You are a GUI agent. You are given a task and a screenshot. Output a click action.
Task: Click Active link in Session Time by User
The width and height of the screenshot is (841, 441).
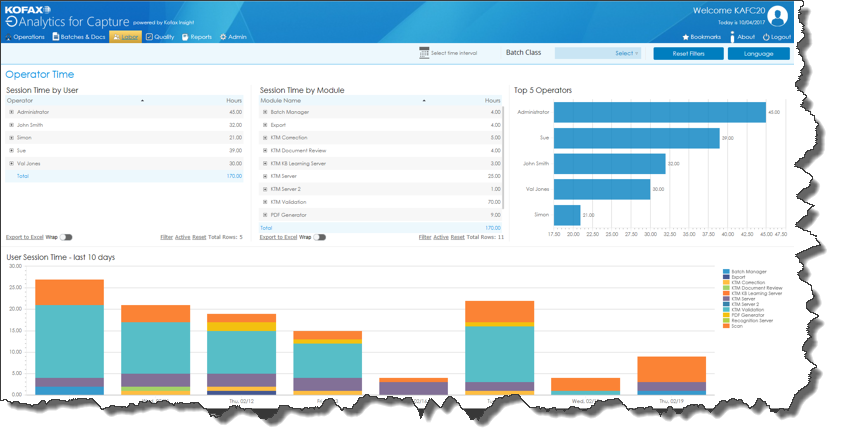click(182, 237)
